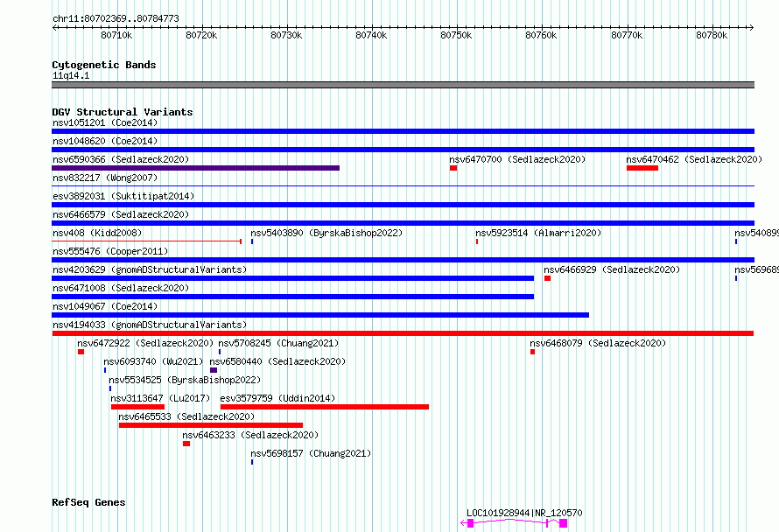
Task: Select nsv555476 (Cooper2011) label
Action: (x=110, y=251)
